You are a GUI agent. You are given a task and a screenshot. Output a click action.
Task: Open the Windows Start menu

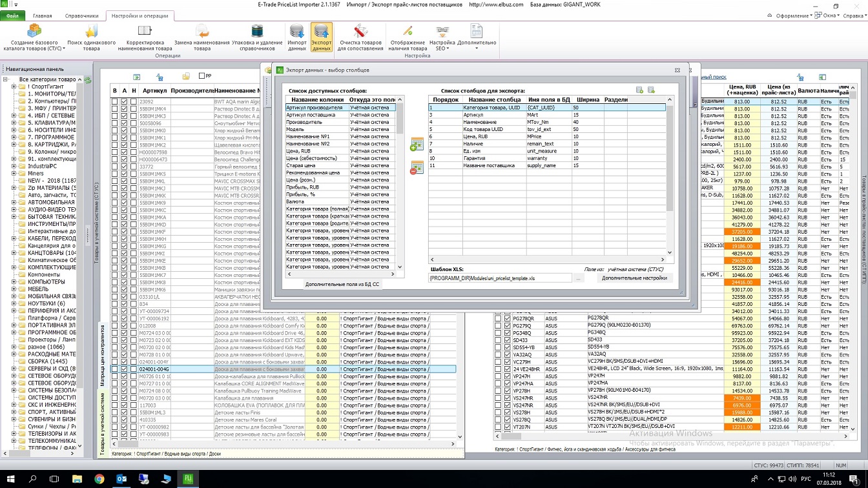pyautogui.click(x=12, y=479)
